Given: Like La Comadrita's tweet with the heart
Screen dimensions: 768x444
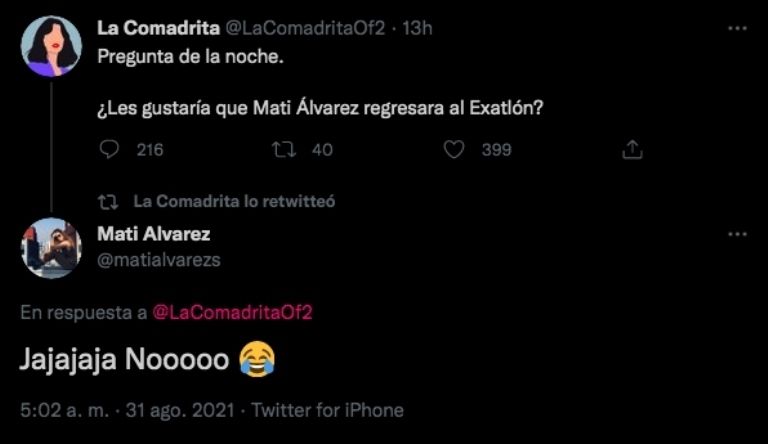Looking at the screenshot, I should pyautogui.click(x=454, y=149).
